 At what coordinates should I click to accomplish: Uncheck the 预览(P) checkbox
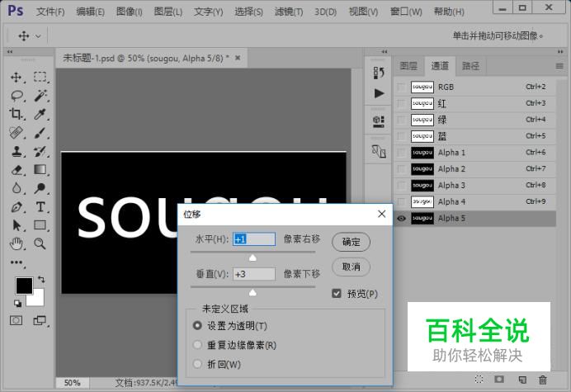tap(337, 293)
